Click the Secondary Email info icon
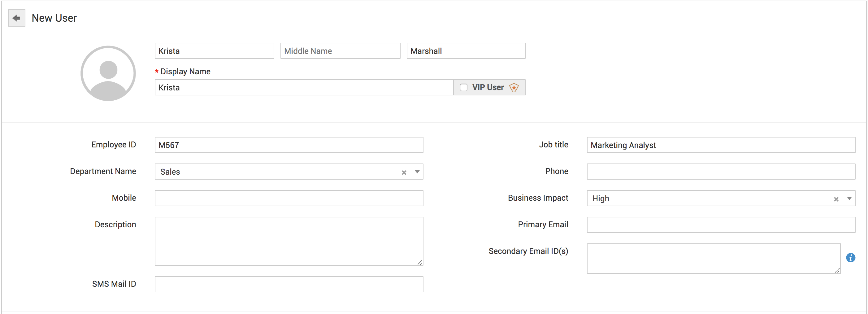 pos(850,258)
